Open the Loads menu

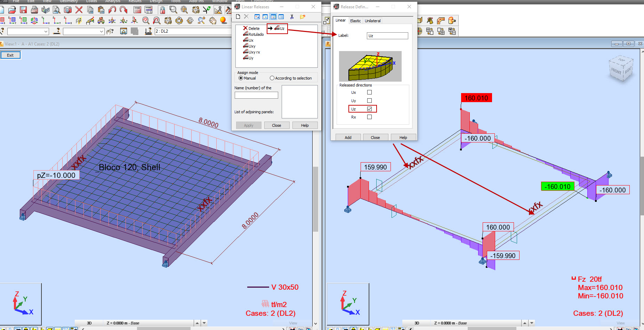coord(91,1)
